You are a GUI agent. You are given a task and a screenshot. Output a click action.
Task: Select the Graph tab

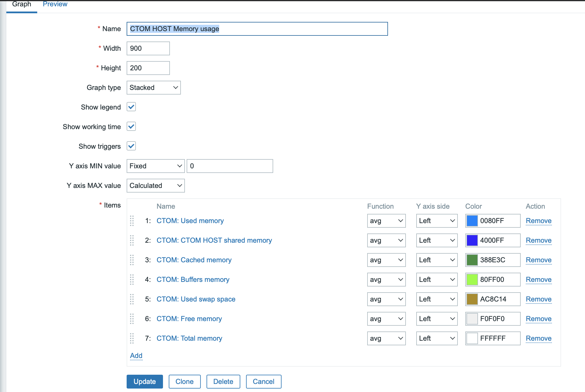click(22, 4)
